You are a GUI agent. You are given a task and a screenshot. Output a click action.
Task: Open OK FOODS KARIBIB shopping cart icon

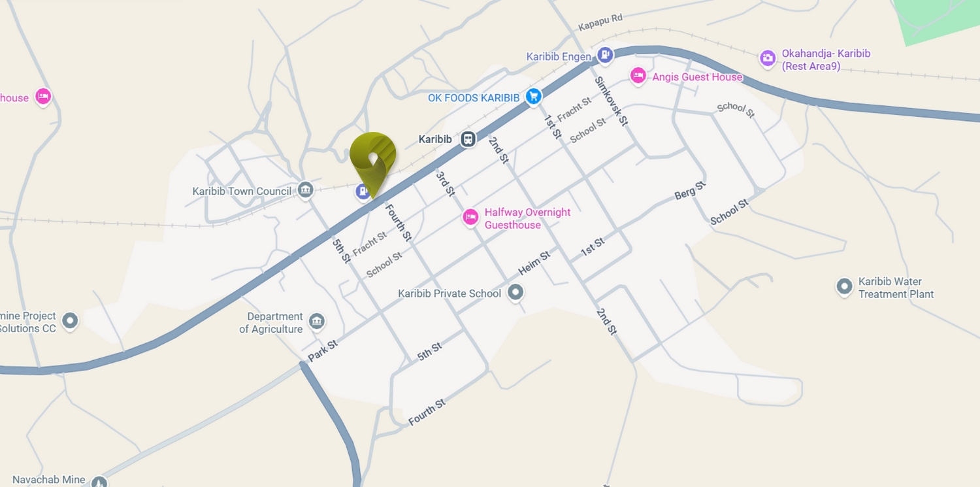click(534, 97)
